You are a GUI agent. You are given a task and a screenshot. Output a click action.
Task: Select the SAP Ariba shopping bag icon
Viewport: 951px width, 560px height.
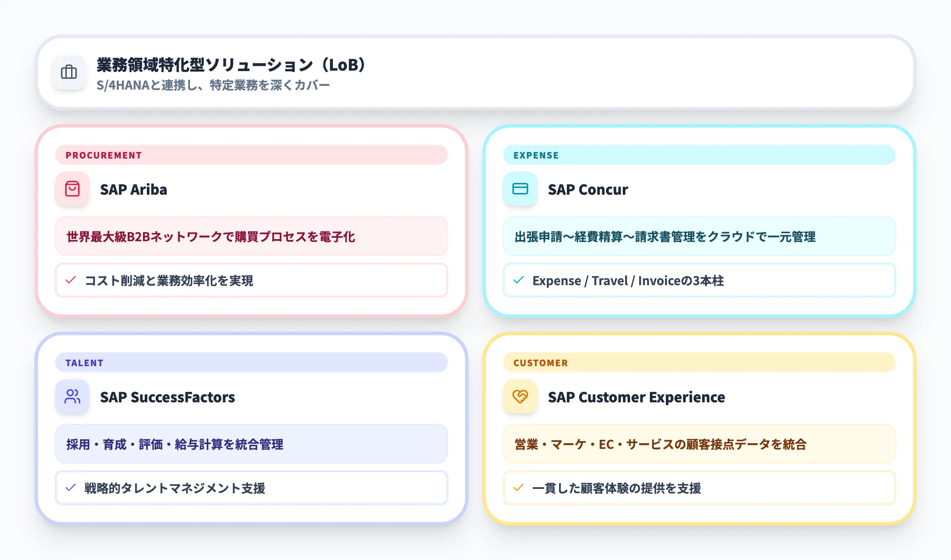(x=72, y=189)
